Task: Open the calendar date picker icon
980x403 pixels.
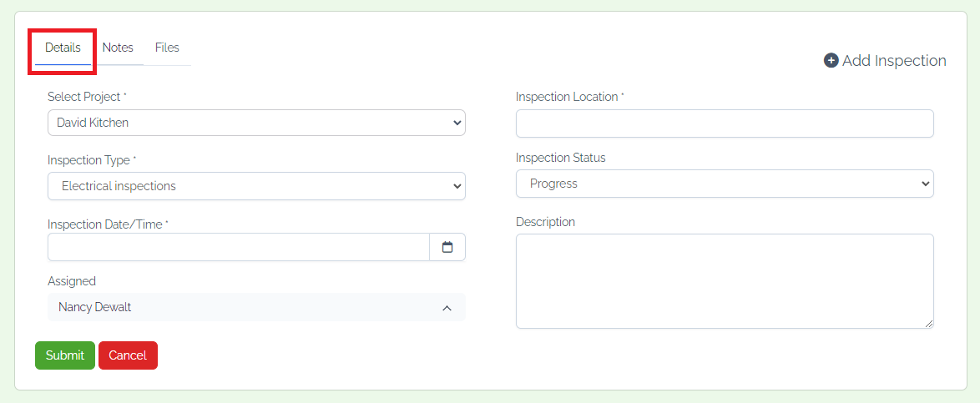Action: (447, 247)
